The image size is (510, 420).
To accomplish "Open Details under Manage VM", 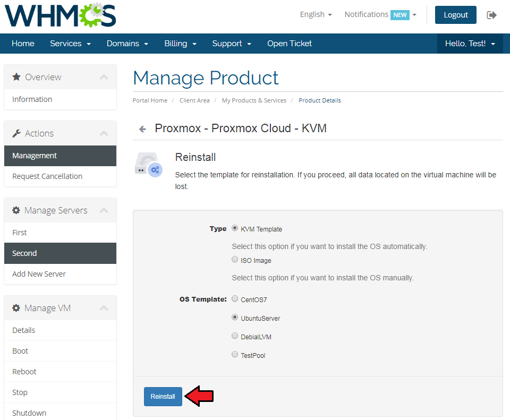I will tap(60, 330).
